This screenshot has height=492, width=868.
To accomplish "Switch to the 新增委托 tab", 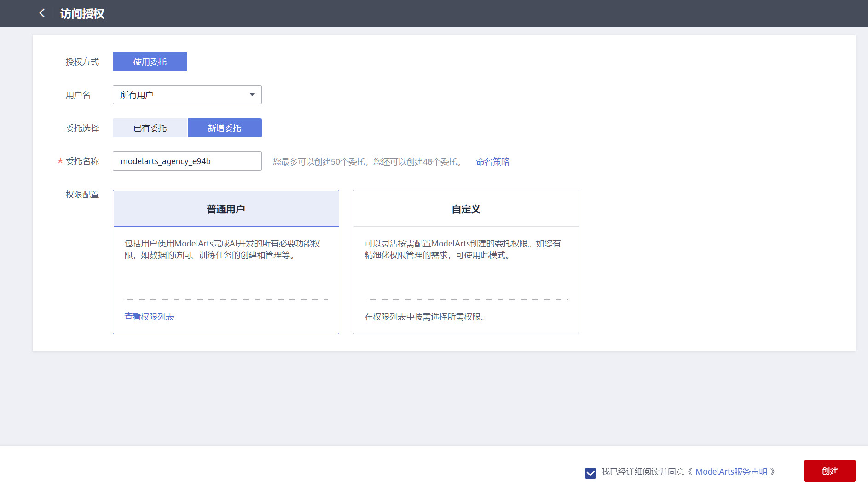I will [225, 128].
